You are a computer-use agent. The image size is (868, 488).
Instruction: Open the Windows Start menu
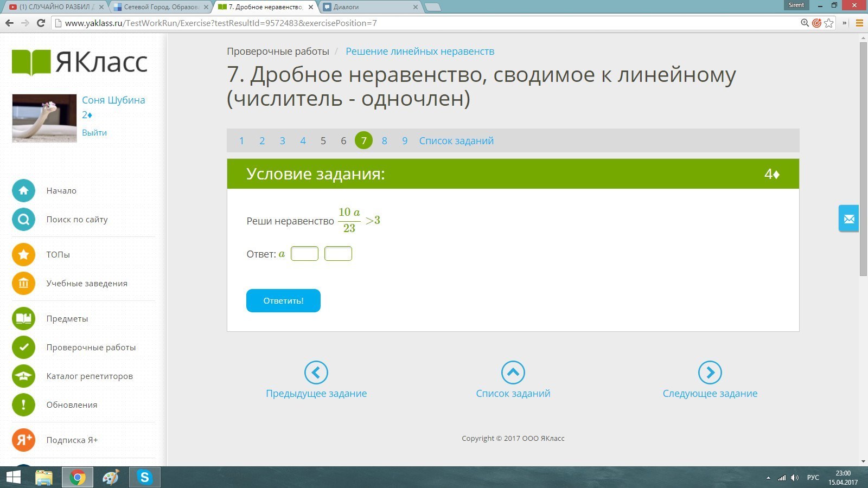pyautogui.click(x=13, y=477)
